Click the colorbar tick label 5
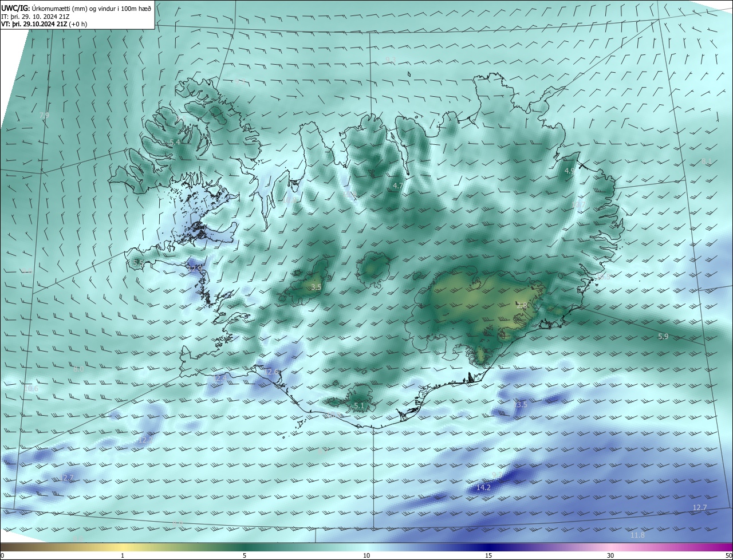733x560 pixels. [x=245, y=555]
